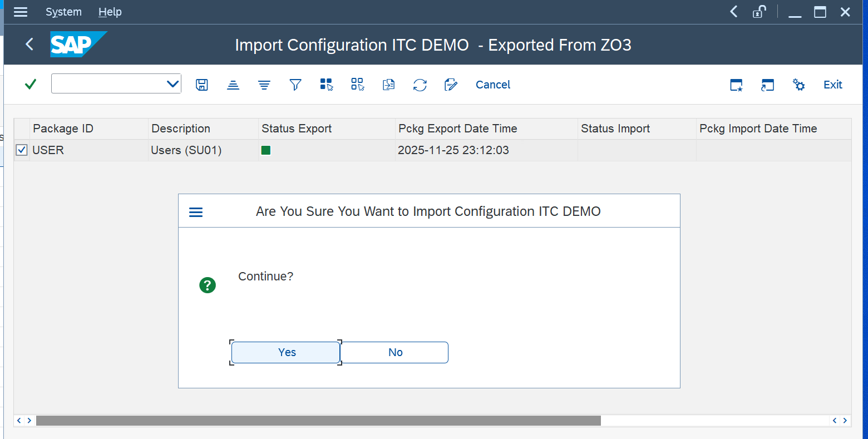Viewport: 868px width, 439px height.
Task: Open the Filter funnel icon
Action: pyautogui.click(x=295, y=85)
